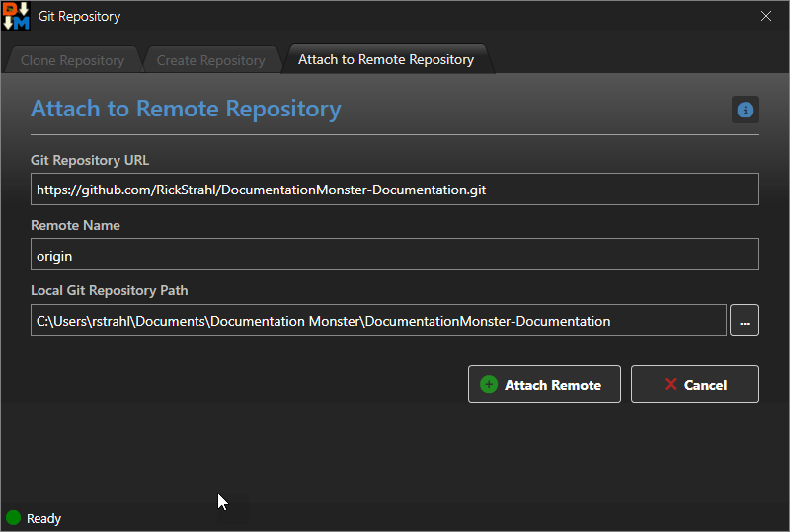The width and height of the screenshot is (790, 532).
Task: Click the Documentation Monster app logo
Action: [16, 16]
